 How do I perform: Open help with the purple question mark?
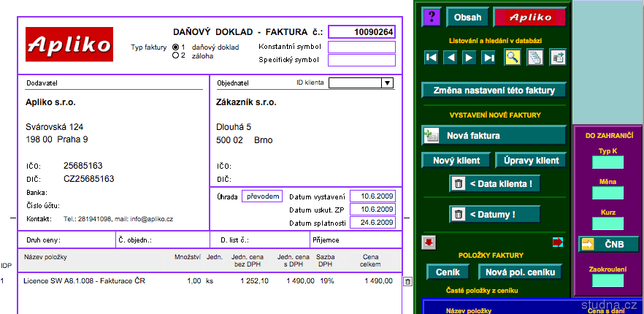pyautogui.click(x=432, y=17)
